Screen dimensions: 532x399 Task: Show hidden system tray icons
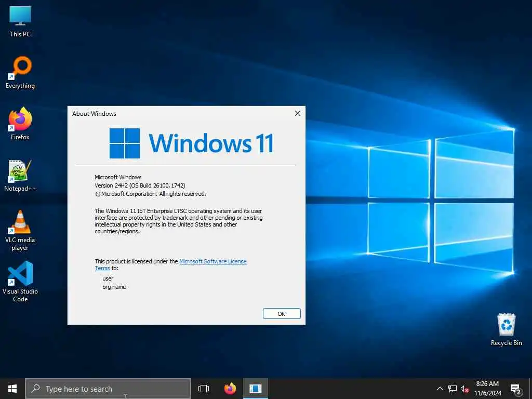click(440, 389)
